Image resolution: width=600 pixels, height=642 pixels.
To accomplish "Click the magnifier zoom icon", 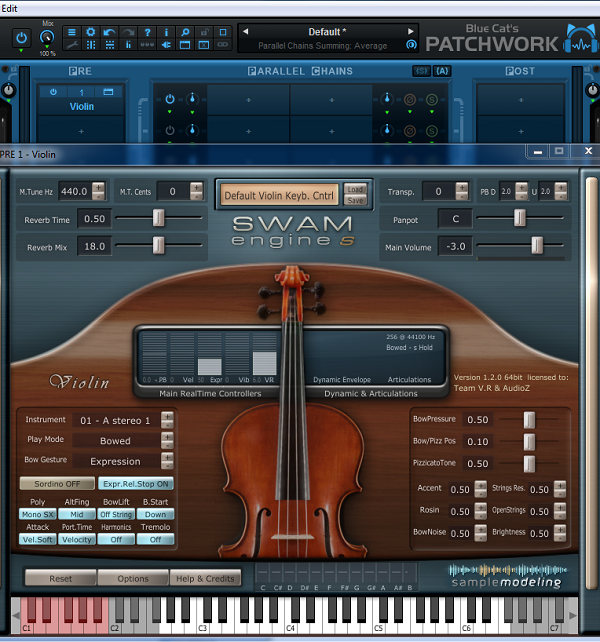I will tap(185, 32).
